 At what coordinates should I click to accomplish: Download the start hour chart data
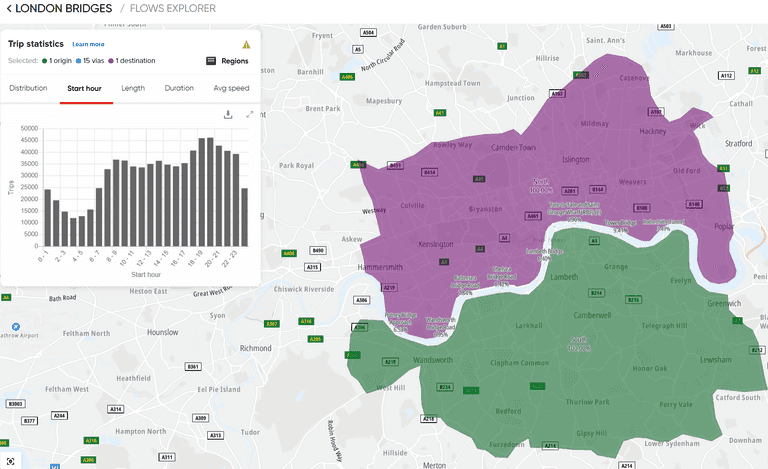click(x=228, y=114)
